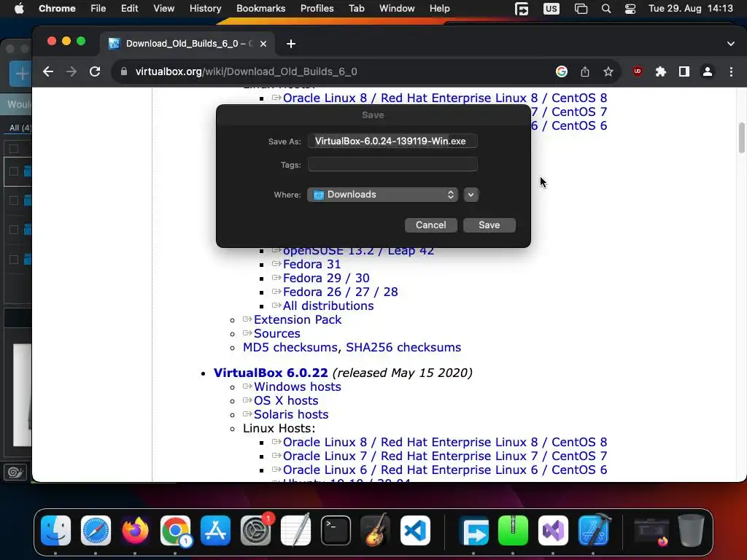Open the File menu
This screenshot has width=747, height=560.
click(98, 9)
